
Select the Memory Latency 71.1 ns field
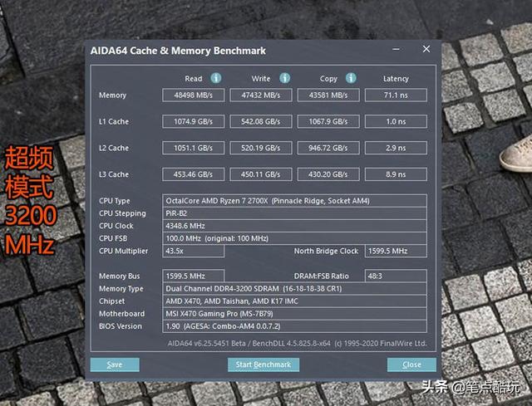coord(396,95)
